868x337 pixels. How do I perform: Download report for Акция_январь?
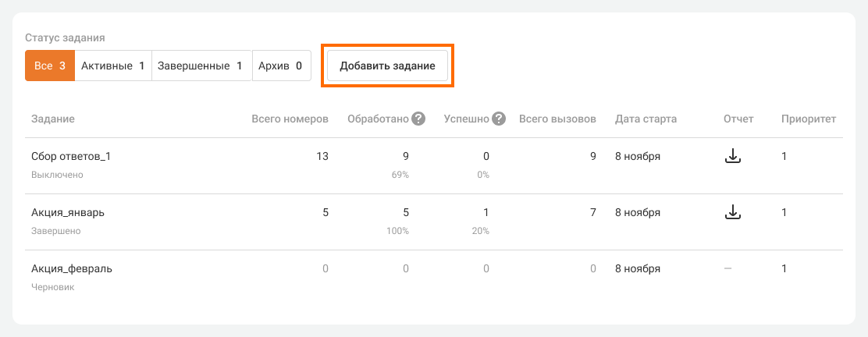point(732,212)
